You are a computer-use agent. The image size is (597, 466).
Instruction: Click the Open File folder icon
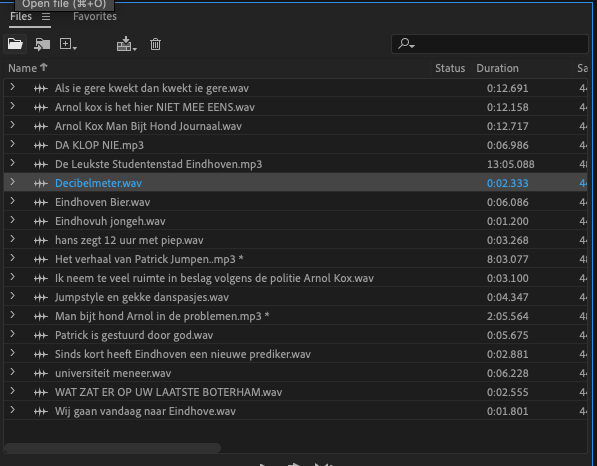click(15, 44)
